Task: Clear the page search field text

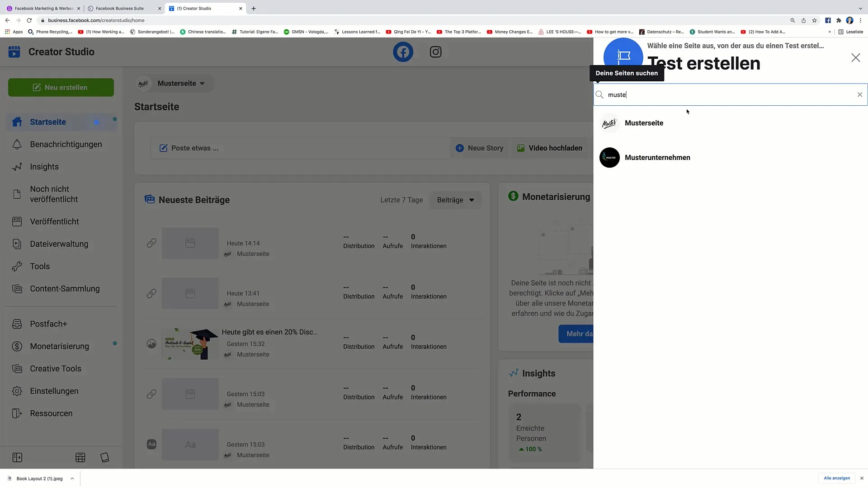Action: pos(859,94)
